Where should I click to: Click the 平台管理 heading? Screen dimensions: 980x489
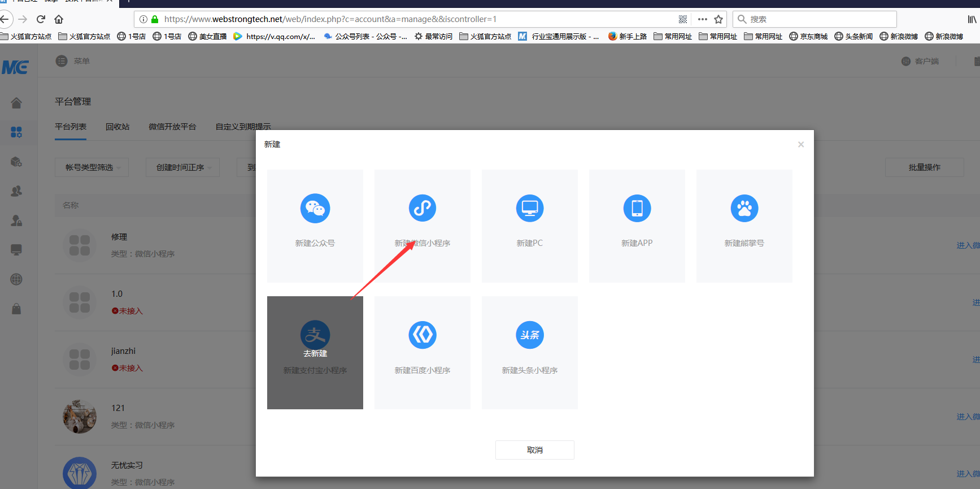tap(73, 102)
